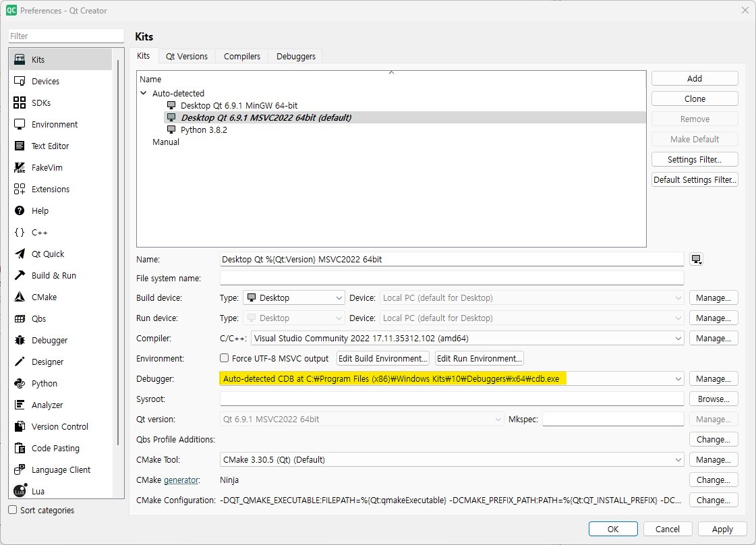Open the SDKs category icon
Screen dimensions: 756x545
pyautogui.click(x=20, y=103)
